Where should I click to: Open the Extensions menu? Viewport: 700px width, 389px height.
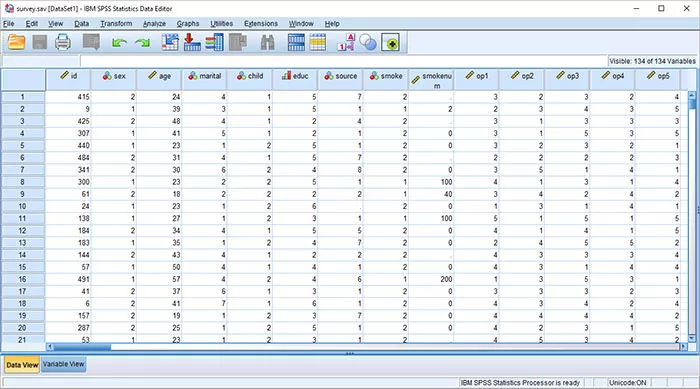261,24
